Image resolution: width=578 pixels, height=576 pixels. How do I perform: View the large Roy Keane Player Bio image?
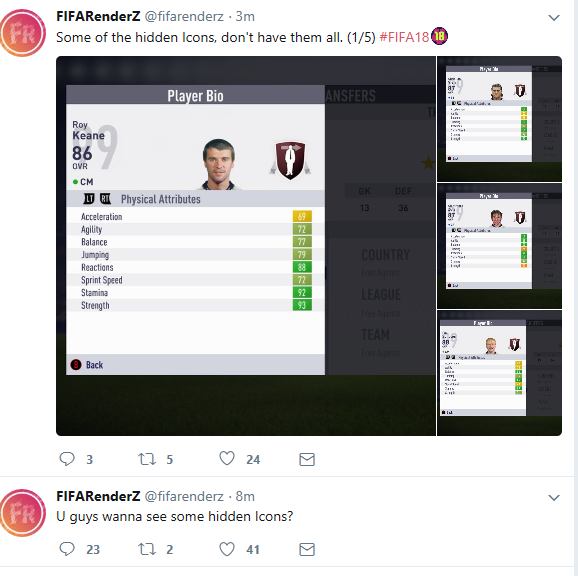click(246, 246)
